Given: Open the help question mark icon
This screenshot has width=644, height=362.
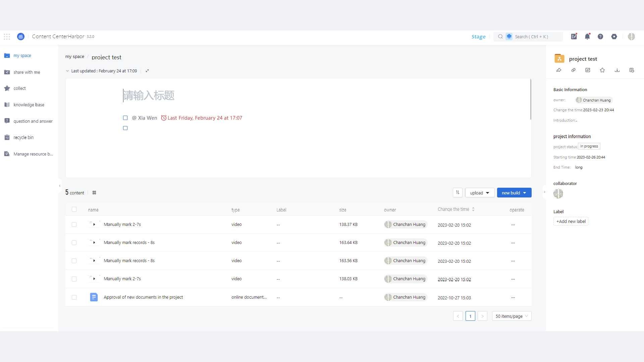Looking at the screenshot, I should tap(600, 37).
